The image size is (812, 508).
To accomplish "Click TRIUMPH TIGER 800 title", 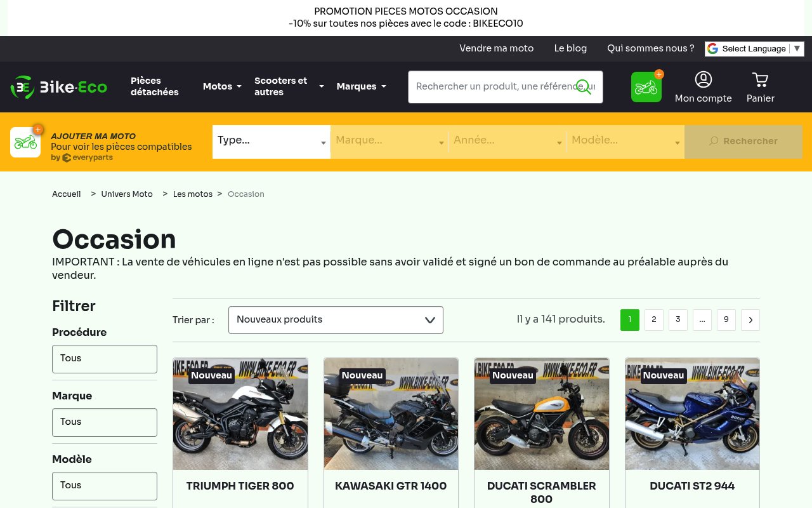I will pos(240,486).
